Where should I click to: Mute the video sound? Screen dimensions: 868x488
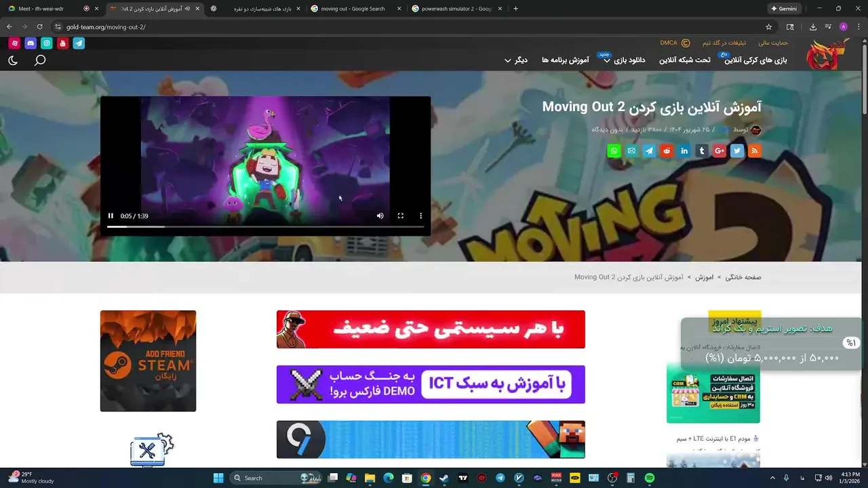[380, 216]
